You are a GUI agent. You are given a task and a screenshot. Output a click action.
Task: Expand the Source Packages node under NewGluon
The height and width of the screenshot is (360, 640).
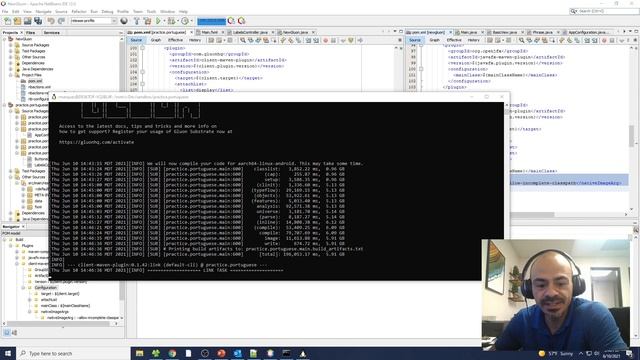point(11,45)
